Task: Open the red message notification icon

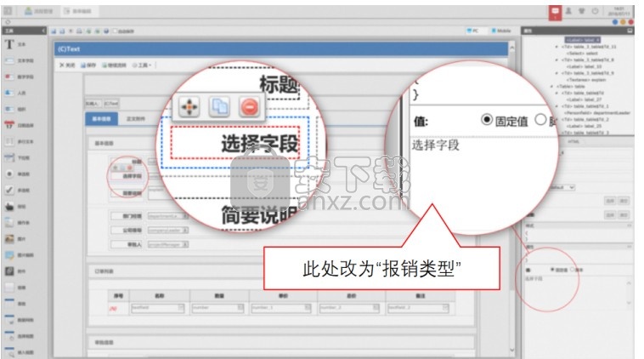Action: coord(555,13)
